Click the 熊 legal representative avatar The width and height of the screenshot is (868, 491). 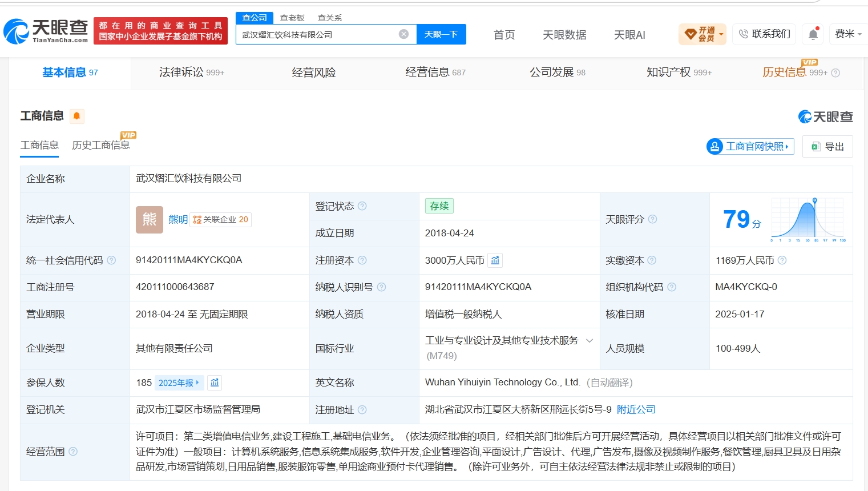tap(150, 220)
